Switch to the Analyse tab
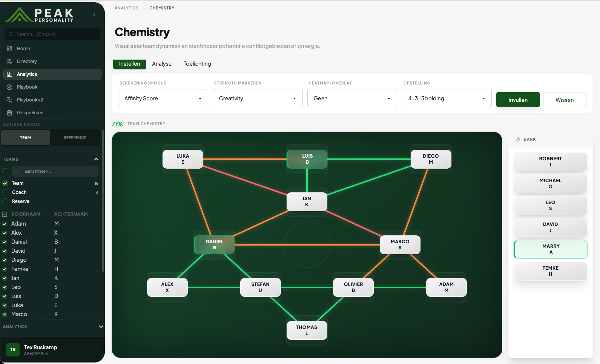This screenshot has height=364, width=600. [x=162, y=64]
